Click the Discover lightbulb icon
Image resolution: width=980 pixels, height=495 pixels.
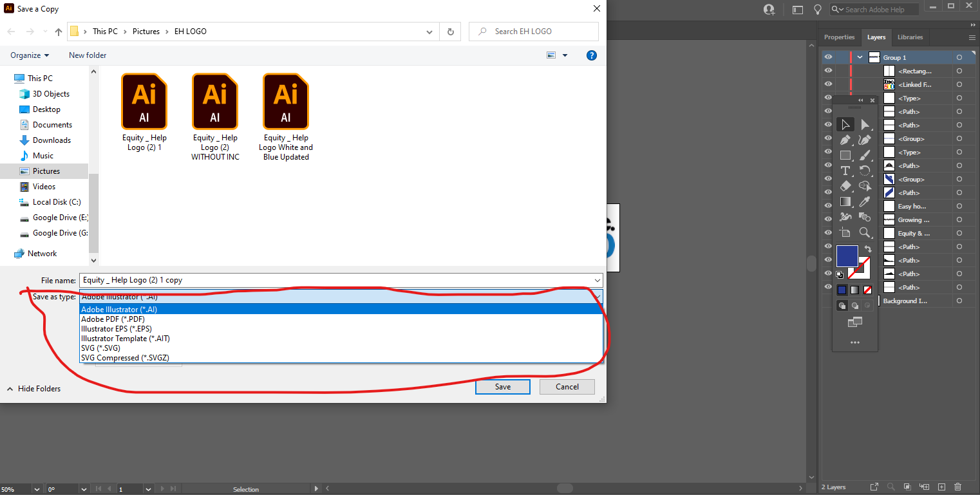pos(818,10)
